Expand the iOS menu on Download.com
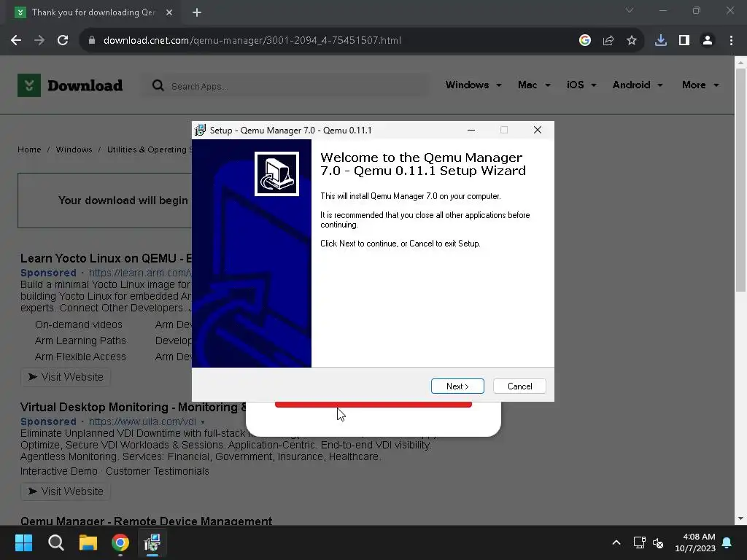 click(x=581, y=85)
